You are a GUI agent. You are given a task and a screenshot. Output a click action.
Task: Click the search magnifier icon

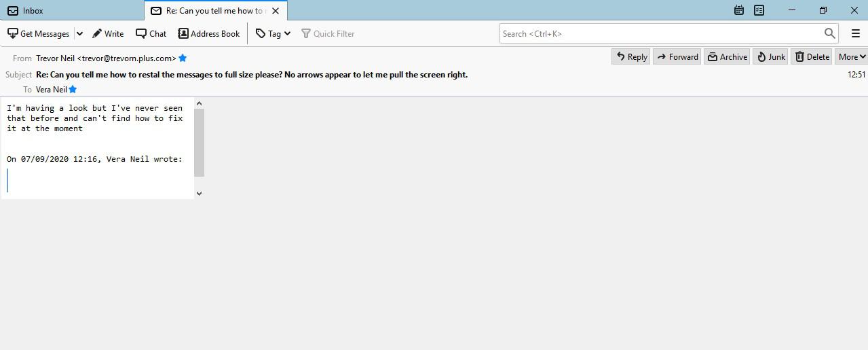(x=829, y=33)
